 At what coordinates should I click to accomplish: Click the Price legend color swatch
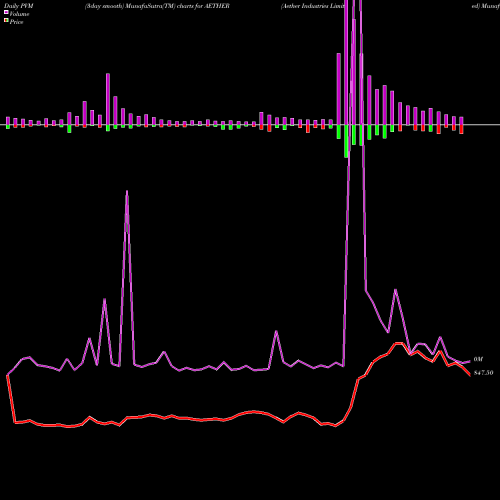click(x=6, y=21)
